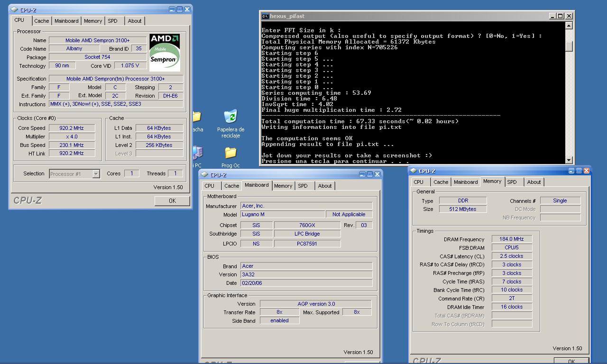Click the console scrollbar up arrow
This screenshot has width=607, height=364.
coord(569,26)
